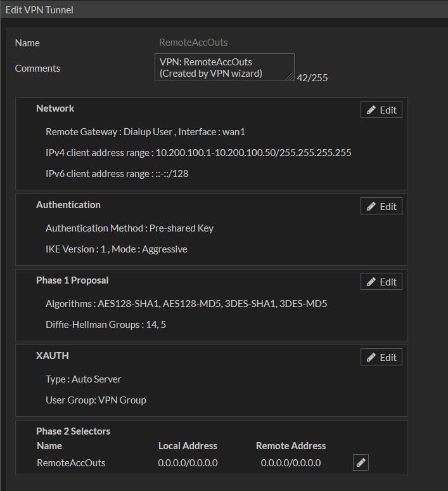
Task: Click the Comments box resize handle
Action: (290, 77)
